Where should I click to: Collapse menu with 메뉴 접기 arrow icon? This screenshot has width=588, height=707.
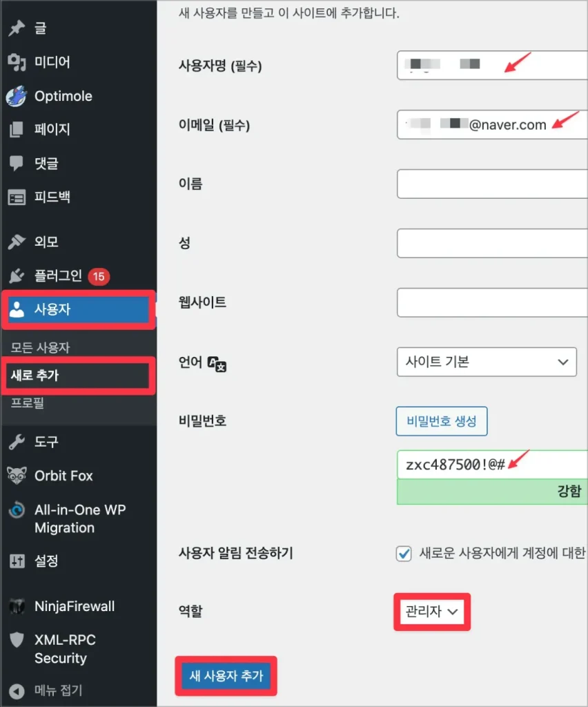pos(17,690)
